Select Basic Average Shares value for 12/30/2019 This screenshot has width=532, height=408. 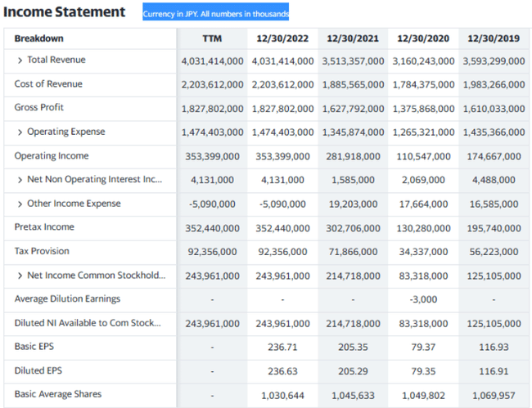(494, 395)
